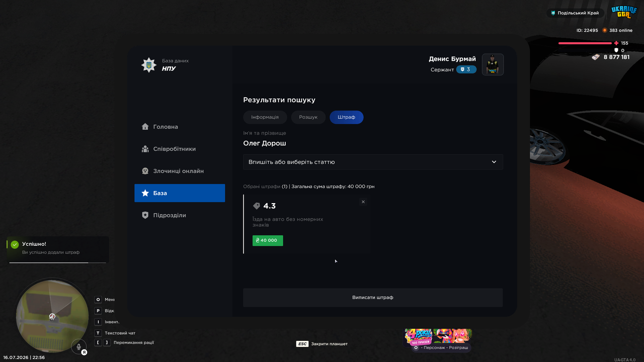Screen dimensions: 644x362
Task: Select the База sidebar item
Action: (180, 193)
